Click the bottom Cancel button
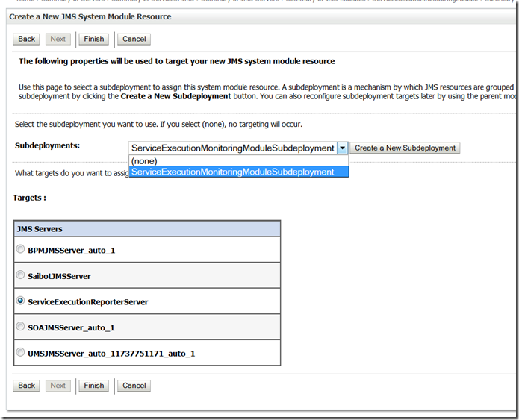519x420 pixels. [134, 386]
